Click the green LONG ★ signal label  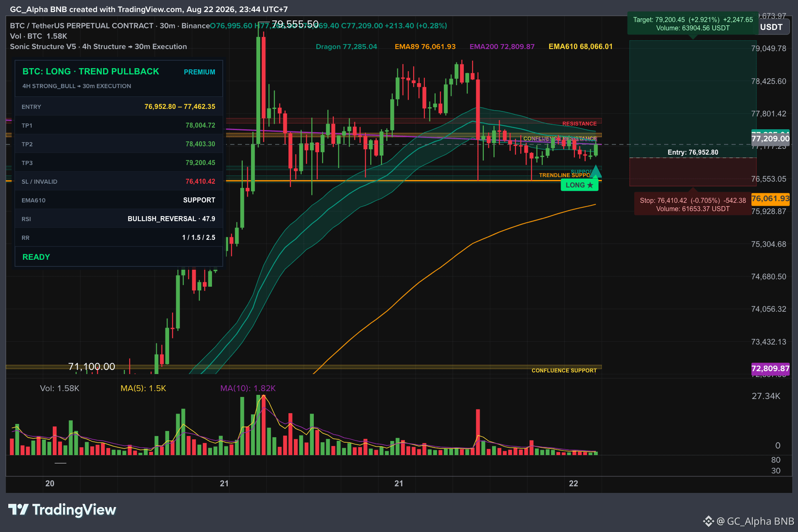[579, 185]
